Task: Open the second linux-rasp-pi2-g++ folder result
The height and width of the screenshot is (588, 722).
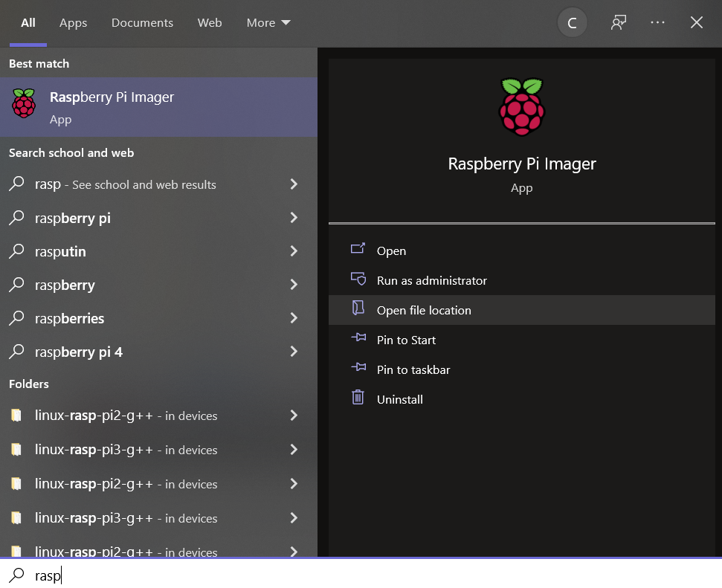Action: (x=158, y=483)
